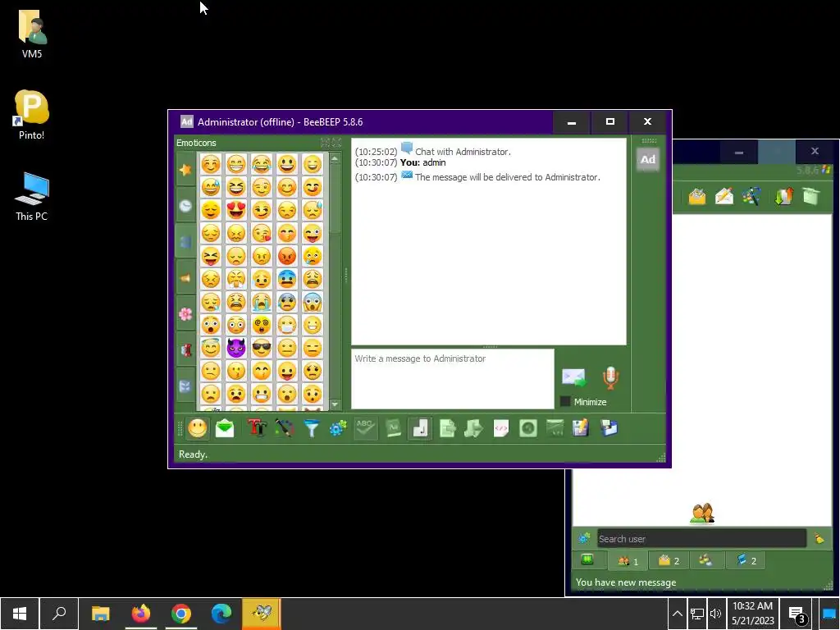Change font with the red TT icon
The height and width of the screenshot is (630, 840).
tap(257, 428)
